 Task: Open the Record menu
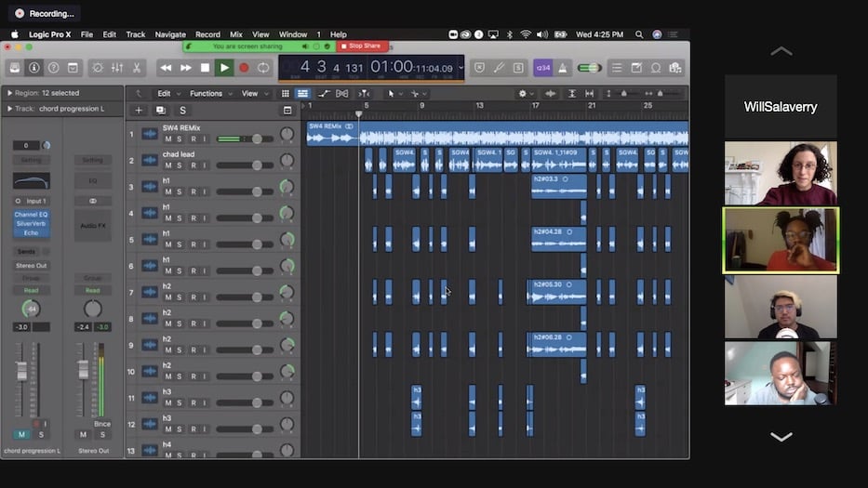[207, 34]
